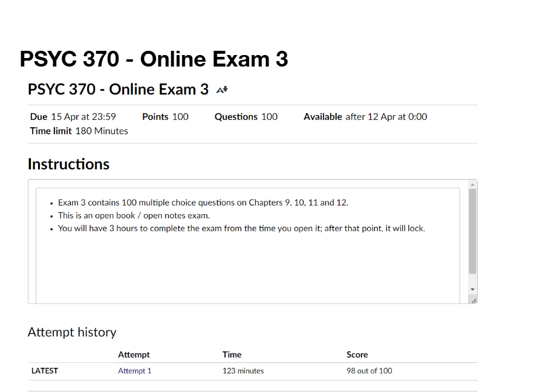The height and width of the screenshot is (392, 537).
Task: Click the 'Due' label
Action: 39,117
